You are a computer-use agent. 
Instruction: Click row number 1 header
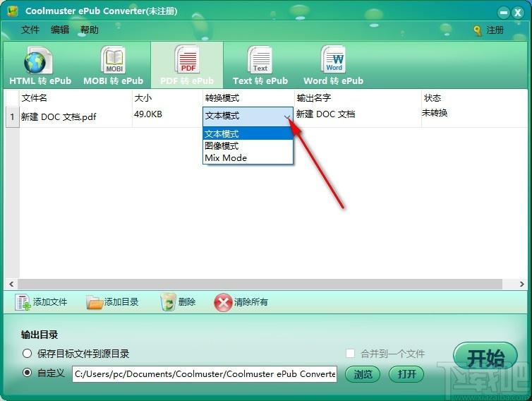[x=13, y=117]
